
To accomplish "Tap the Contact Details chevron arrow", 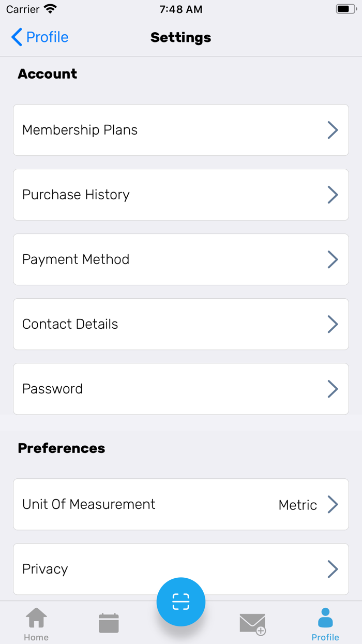I will click(333, 324).
